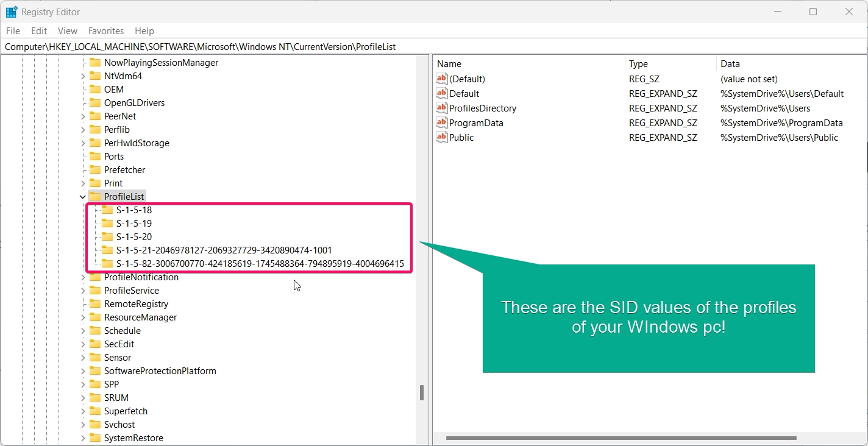Click the (value not set) data cell
This screenshot has width=868, height=446.
coord(749,79)
